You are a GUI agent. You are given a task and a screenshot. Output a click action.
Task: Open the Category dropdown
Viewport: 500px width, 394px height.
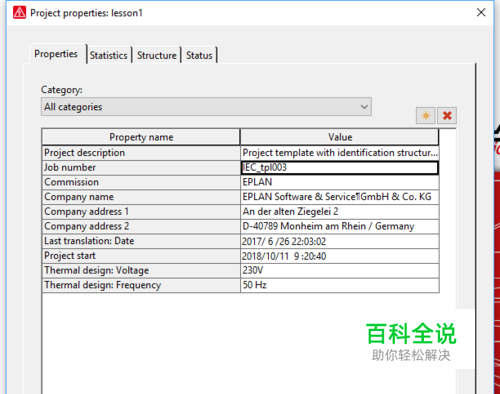point(206,107)
